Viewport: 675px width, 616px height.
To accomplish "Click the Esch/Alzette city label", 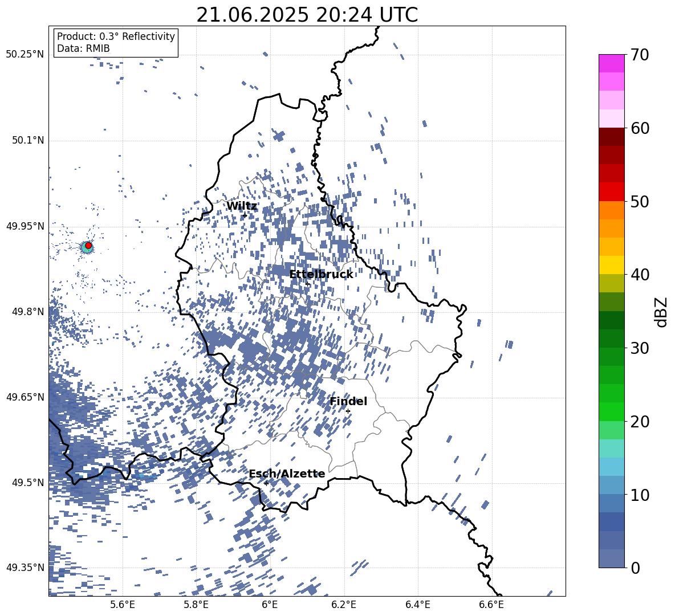I will [287, 474].
